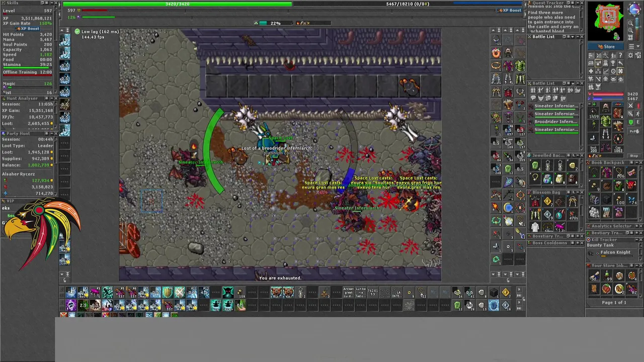Click the Your Store Inbox panel title

[610, 265]
